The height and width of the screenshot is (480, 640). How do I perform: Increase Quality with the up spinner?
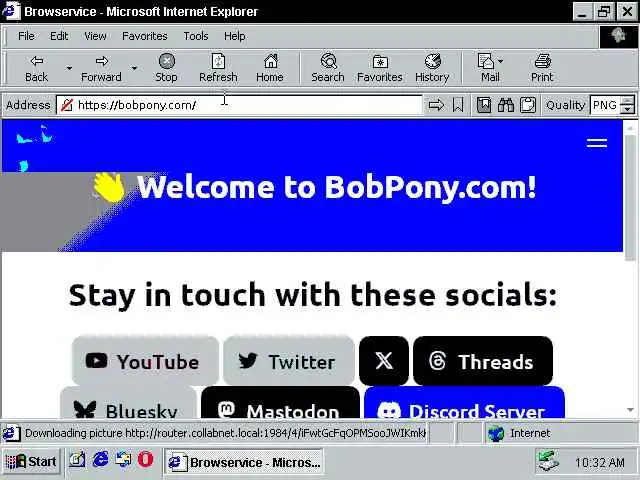click(x=627, y=100)
